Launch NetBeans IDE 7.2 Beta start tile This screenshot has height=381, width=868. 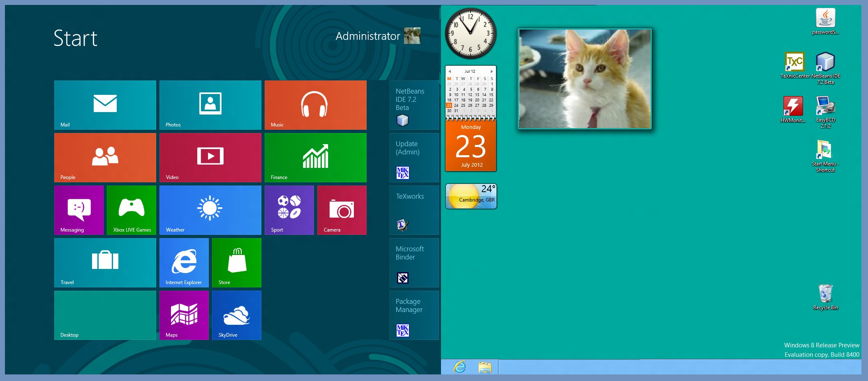click(414, 105)
